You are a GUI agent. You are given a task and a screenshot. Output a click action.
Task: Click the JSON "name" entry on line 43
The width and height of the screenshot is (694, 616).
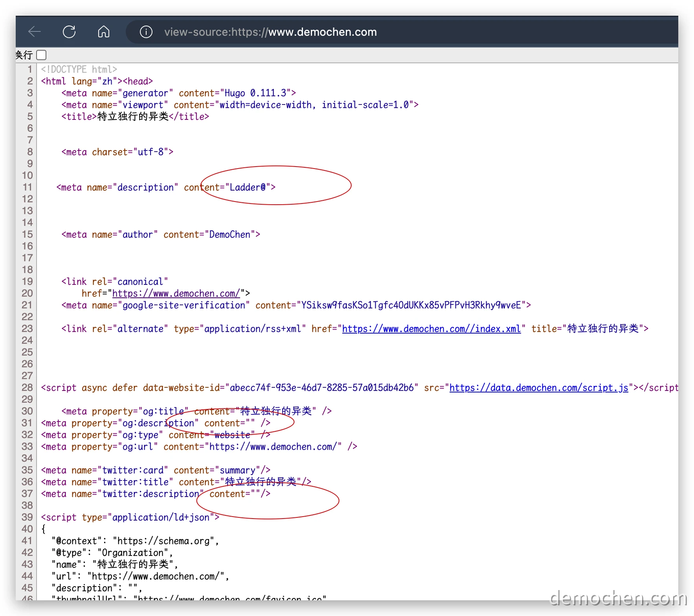point(115,565)
